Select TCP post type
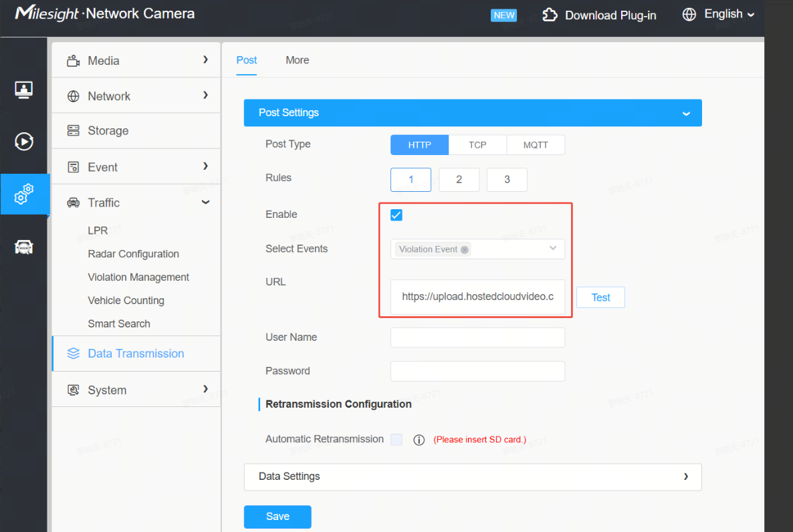 pyautogui.click(x=477, y=145)
